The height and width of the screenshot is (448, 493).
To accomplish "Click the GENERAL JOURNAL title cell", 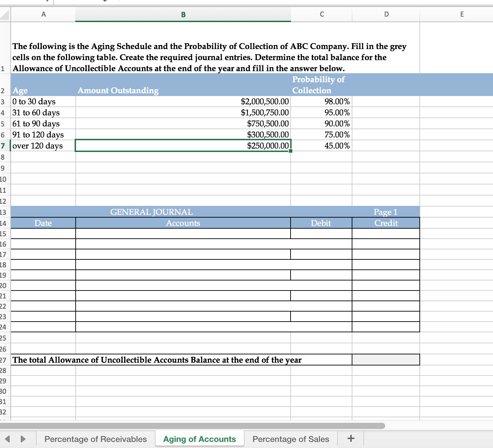I will click(151, 212).
